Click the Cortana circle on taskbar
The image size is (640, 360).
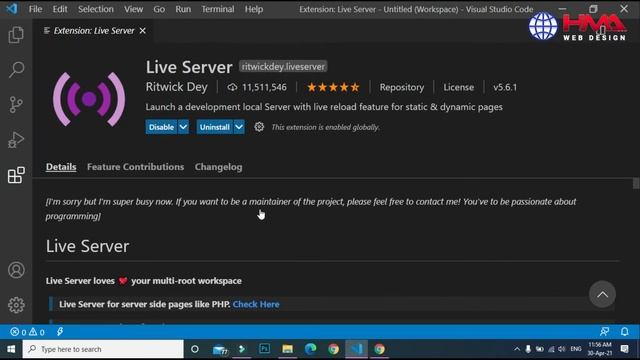click(x=195, y=349)
